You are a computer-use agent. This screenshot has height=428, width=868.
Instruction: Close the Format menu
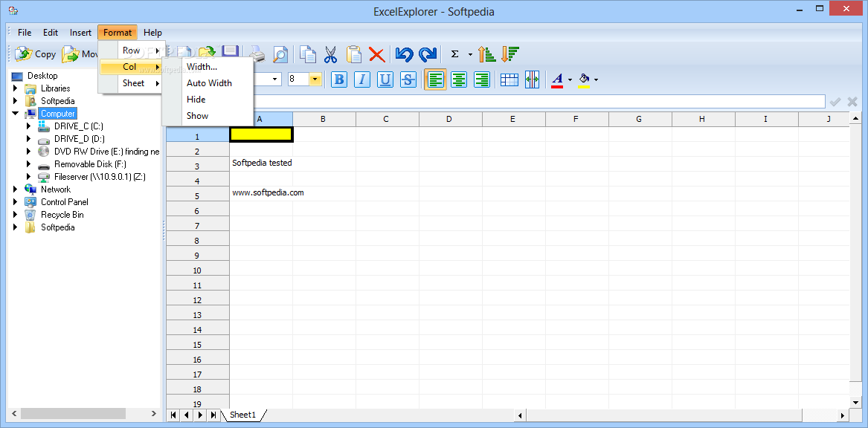coord(118,33)
